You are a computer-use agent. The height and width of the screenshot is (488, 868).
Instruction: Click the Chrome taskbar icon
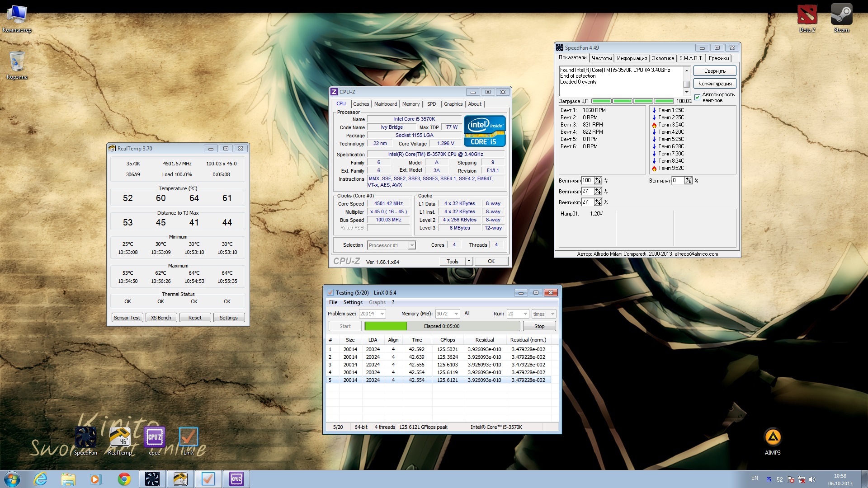tap(124, 479)
